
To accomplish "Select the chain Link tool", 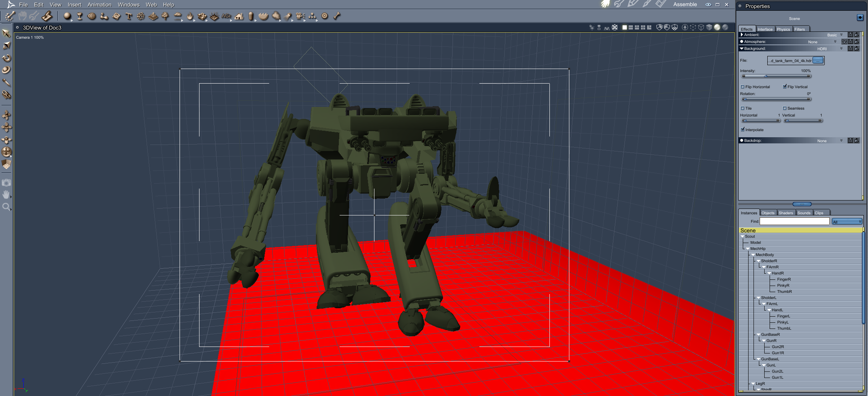I will (6, 95).
